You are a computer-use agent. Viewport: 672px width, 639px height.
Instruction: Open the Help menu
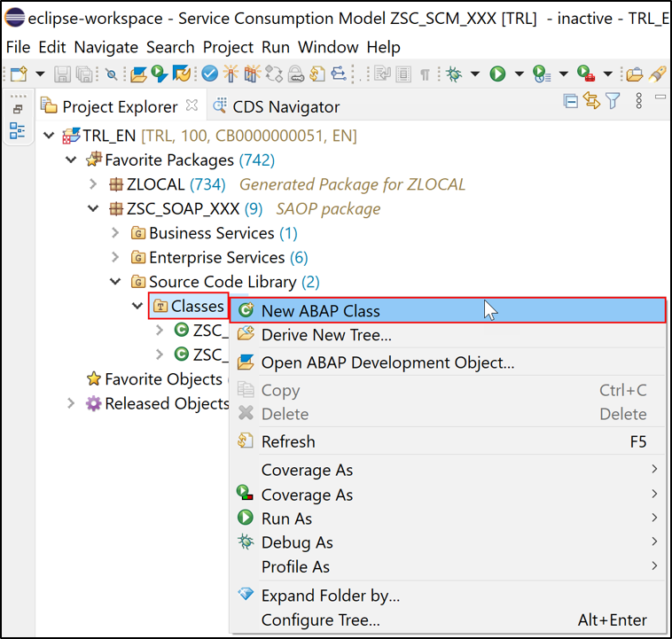tap(383, 47)
